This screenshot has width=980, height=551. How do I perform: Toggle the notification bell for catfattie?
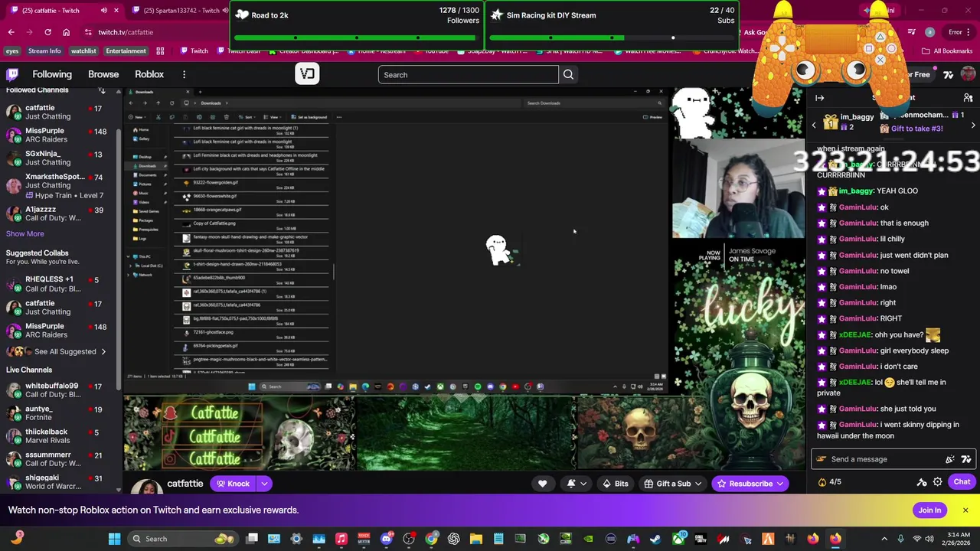571,484
